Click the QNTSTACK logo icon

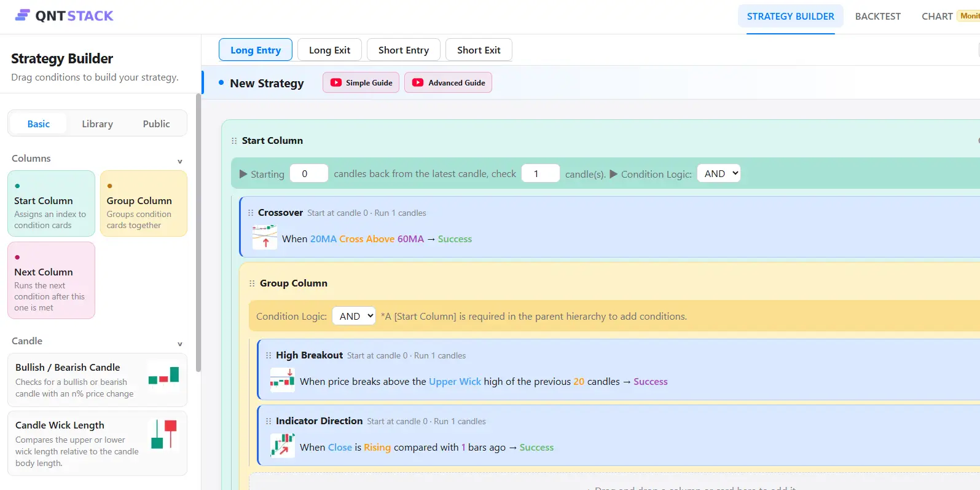(23, 15)
